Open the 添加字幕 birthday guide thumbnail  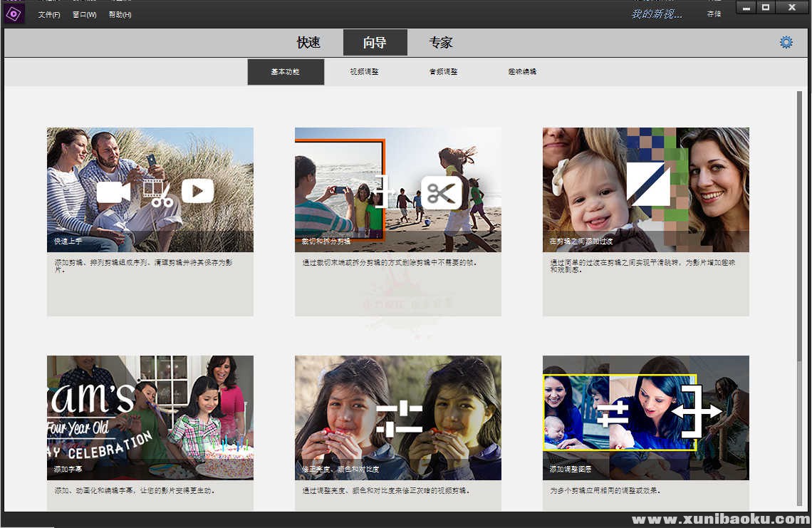pos(150,417)
